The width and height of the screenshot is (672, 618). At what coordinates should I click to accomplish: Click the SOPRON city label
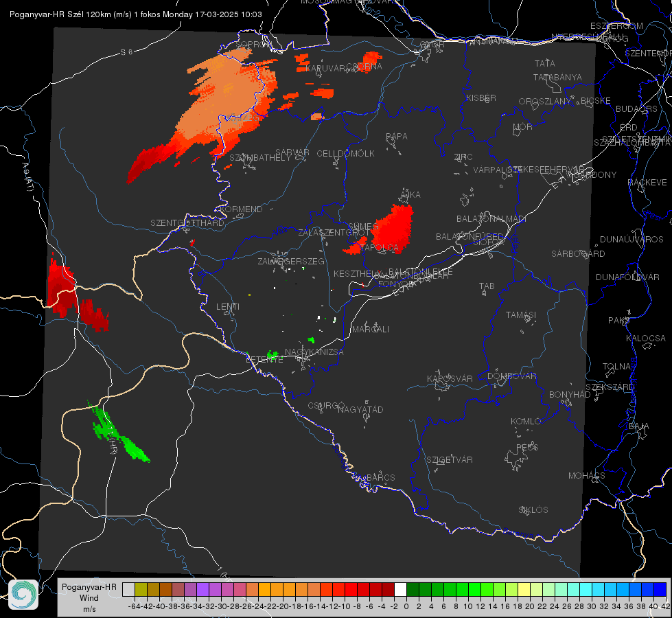[253, 44]
